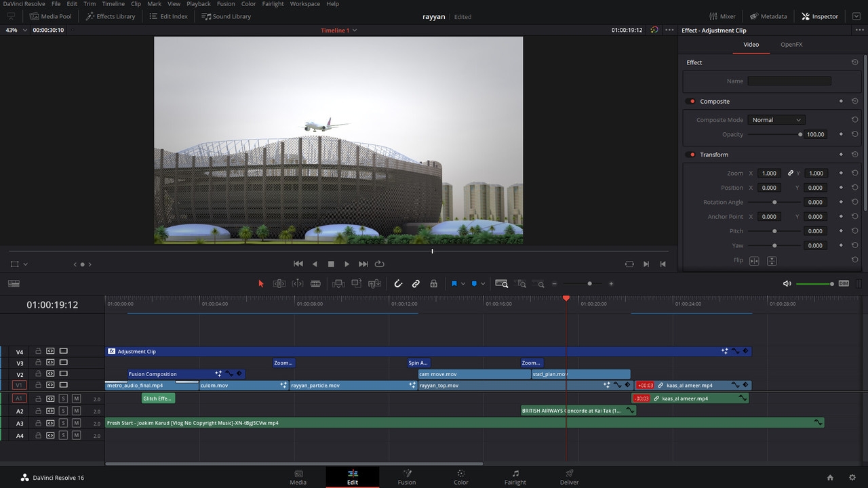Select the Blade Edit Mode tool
This screenshot has width=868, height=488.
coord(315,284)
